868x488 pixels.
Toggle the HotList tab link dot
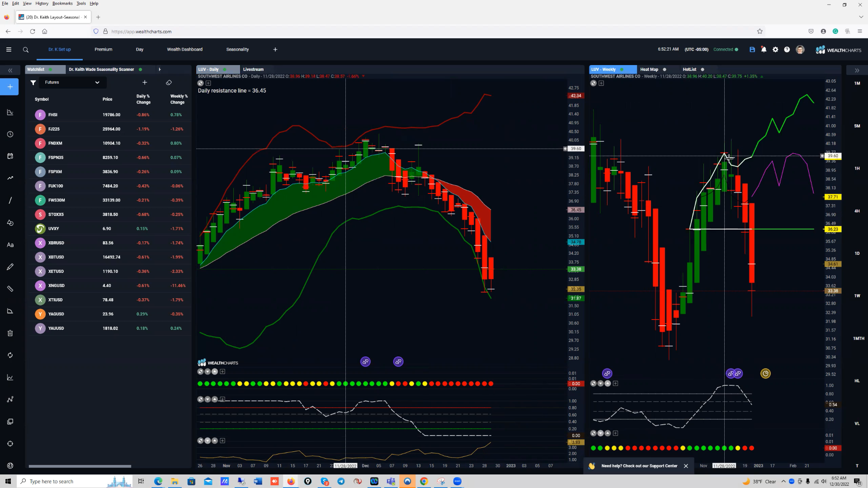point(703,70)
